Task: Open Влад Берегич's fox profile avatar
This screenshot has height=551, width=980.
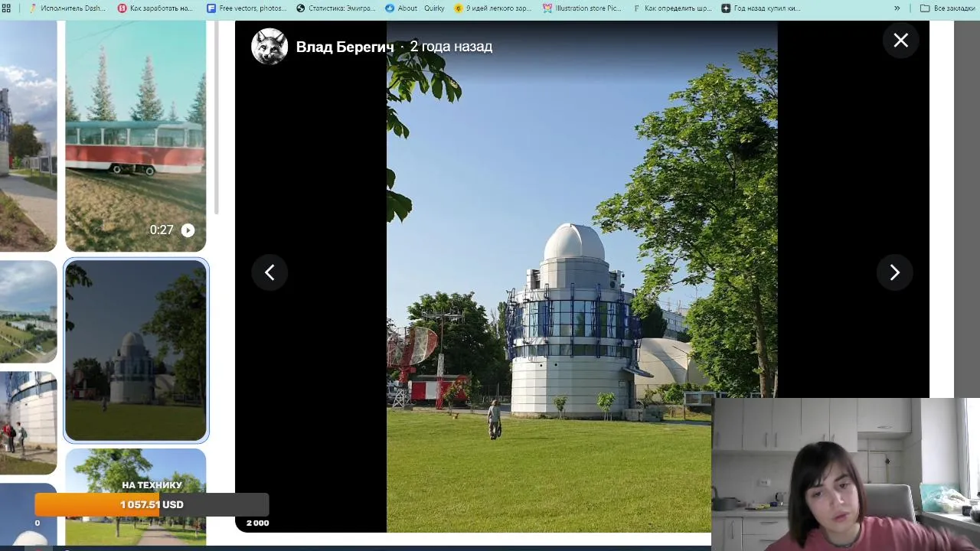Action: pos(269,47)
